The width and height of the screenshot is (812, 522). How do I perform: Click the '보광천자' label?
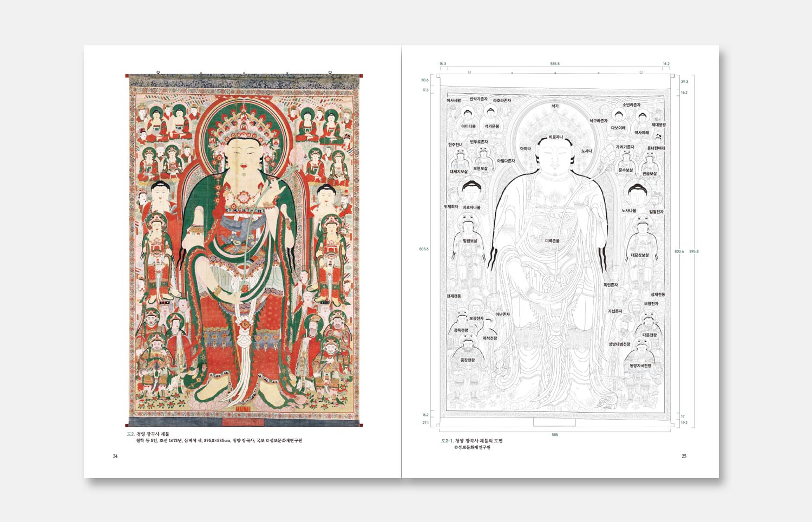click(476, 318)
